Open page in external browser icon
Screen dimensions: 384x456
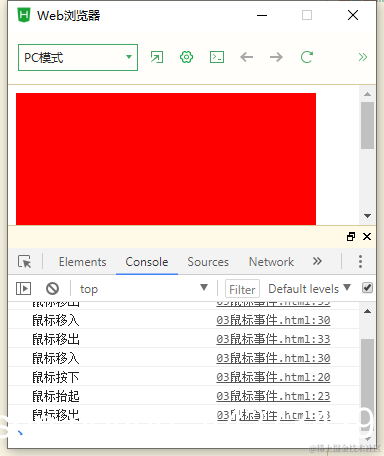click(x=157, y=57)
